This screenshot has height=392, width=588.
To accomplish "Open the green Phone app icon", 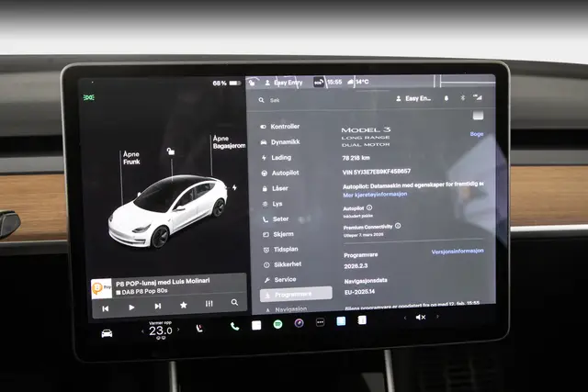I will 235,327.
